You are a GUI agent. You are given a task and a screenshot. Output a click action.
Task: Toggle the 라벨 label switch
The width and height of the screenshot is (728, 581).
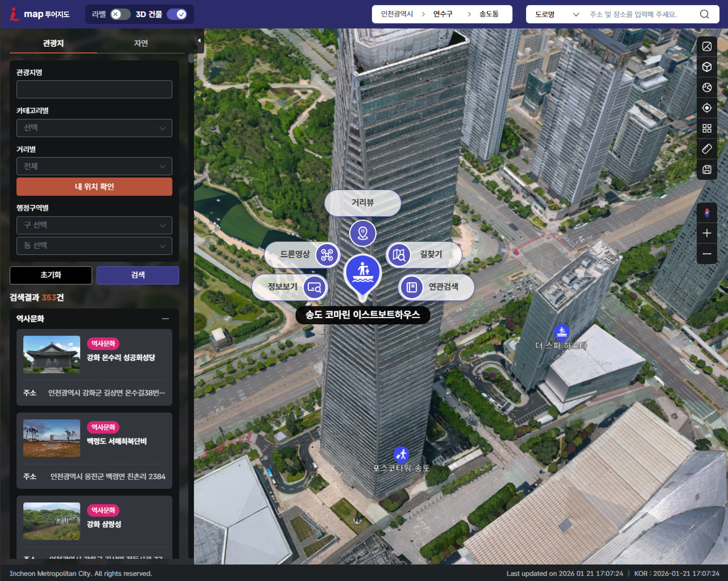[120, 14]
